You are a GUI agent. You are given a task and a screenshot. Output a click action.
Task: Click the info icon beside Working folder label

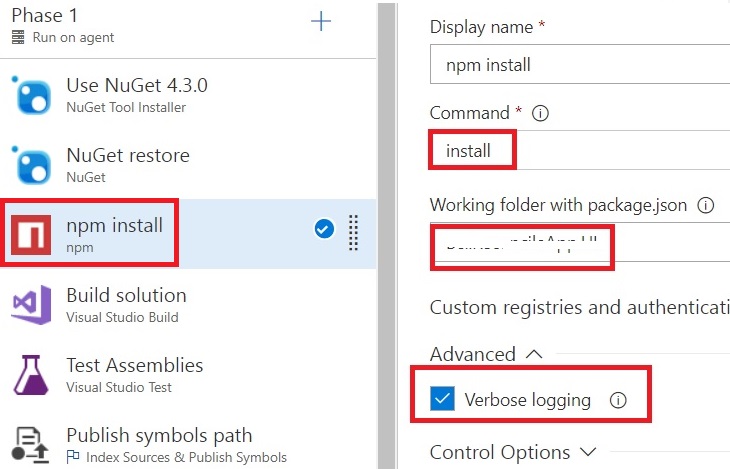pyautogui.click(x=706, y=205)
